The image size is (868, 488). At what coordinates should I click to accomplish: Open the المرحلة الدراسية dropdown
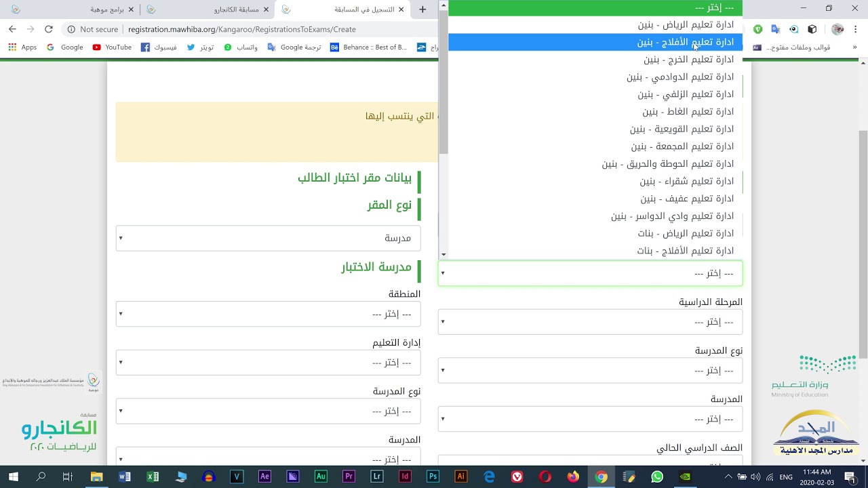(590, 322)
